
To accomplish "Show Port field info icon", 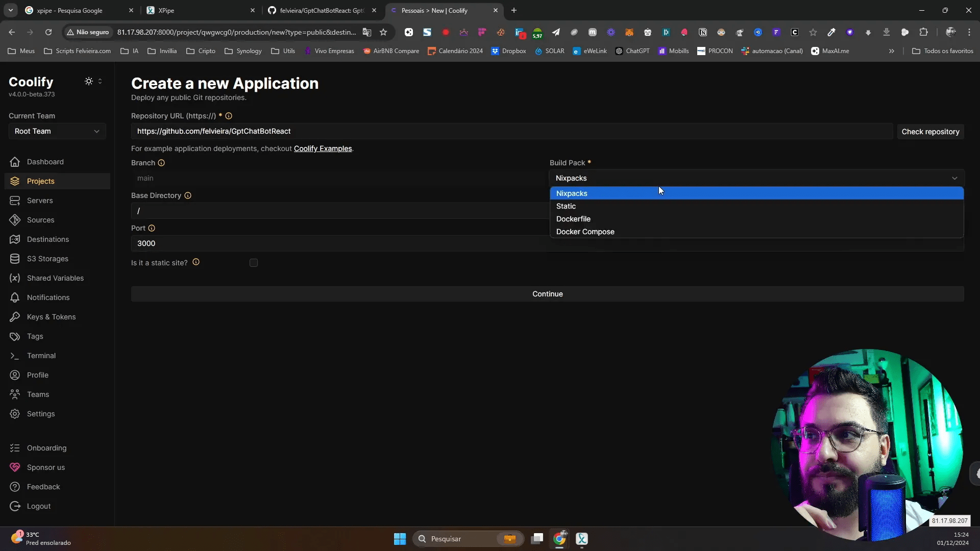I will coord(152,228).
